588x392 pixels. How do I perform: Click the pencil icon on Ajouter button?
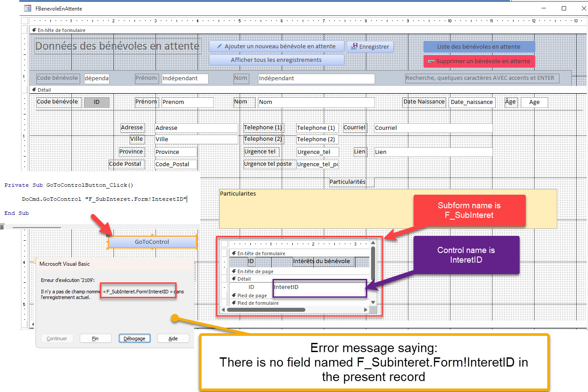[220, 46]
